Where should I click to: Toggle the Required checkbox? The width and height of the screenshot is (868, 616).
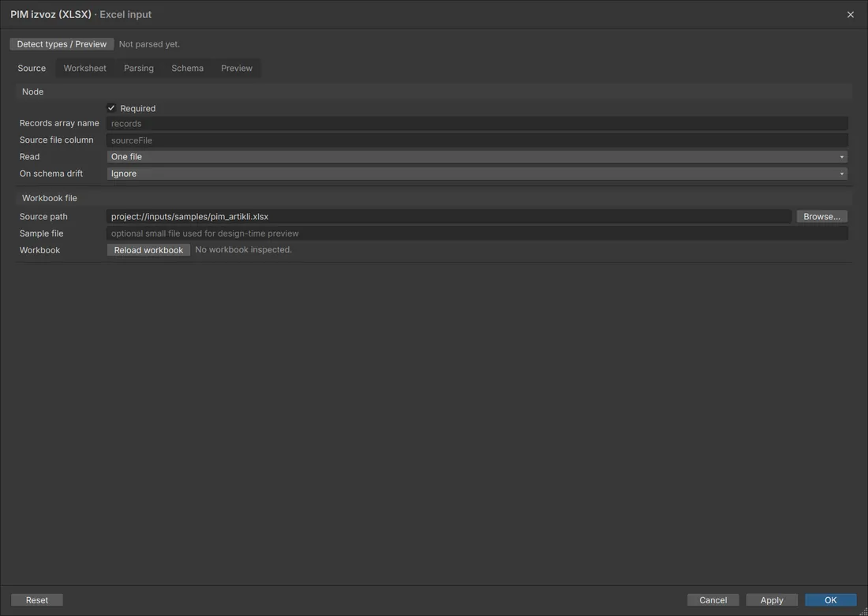point(111,108)
